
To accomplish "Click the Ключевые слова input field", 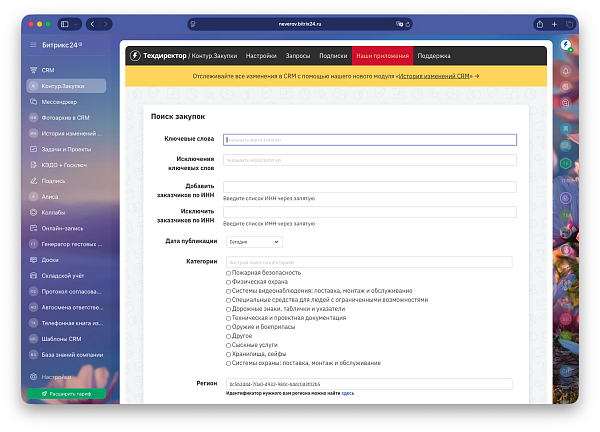I will coord(370,140).
